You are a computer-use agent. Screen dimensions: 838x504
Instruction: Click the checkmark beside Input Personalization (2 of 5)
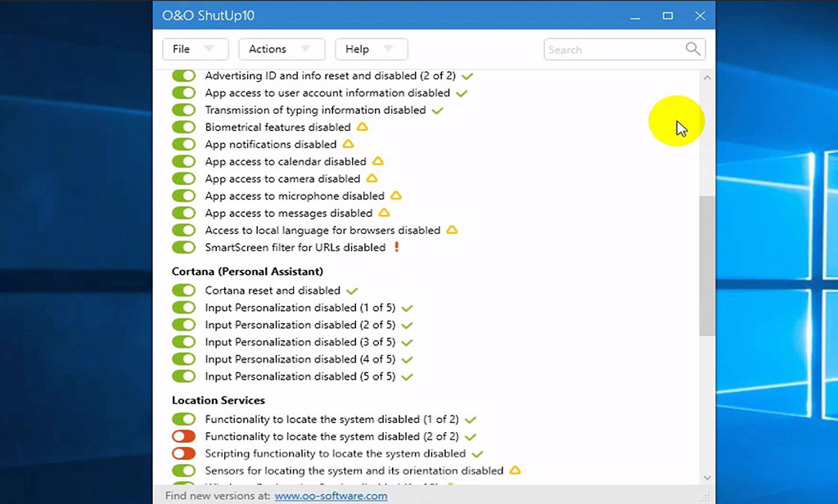click(408, 326)
